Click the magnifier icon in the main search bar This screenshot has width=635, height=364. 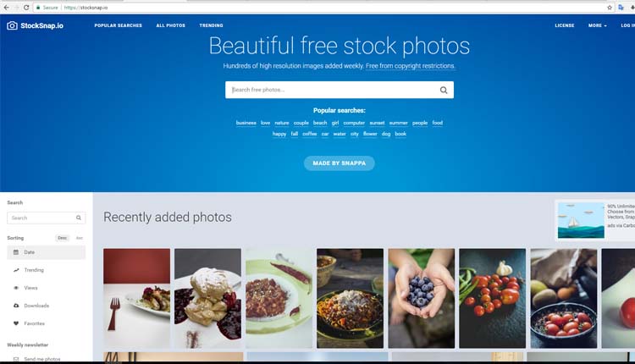(444, 90)
